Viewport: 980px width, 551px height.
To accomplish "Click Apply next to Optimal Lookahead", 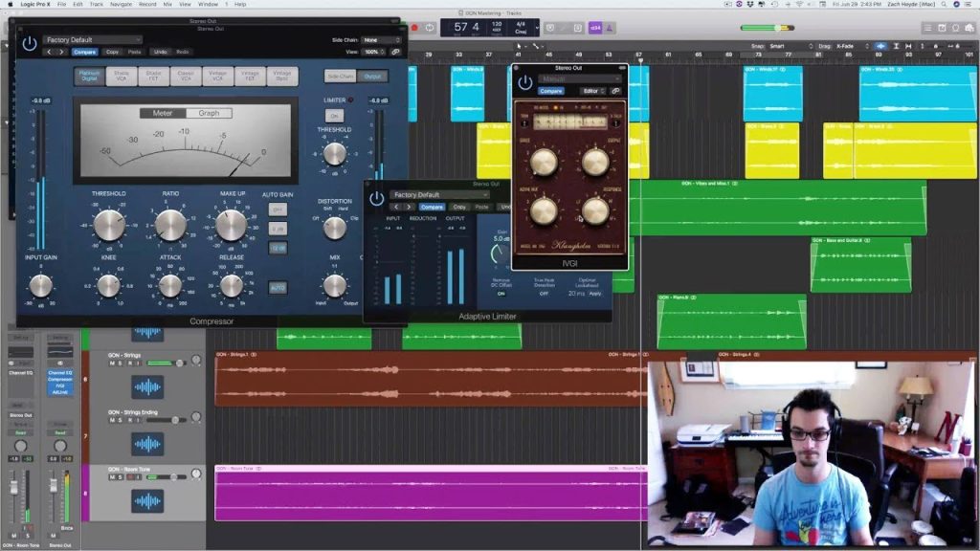I will (597, 294).
